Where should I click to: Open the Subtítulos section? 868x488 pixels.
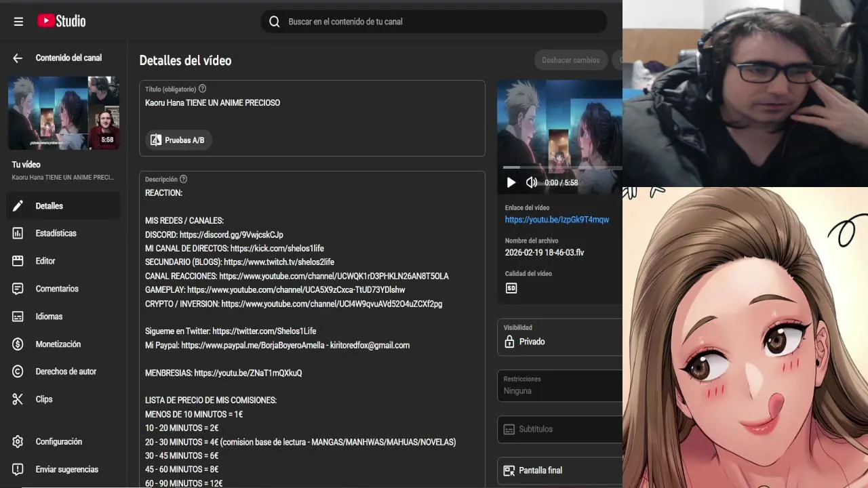coord(559,429)
